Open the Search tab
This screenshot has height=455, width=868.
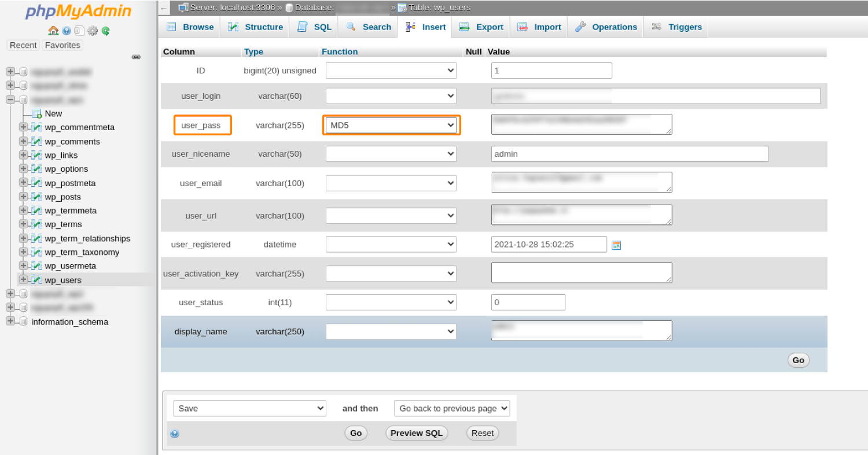click(x=369, y=27)
